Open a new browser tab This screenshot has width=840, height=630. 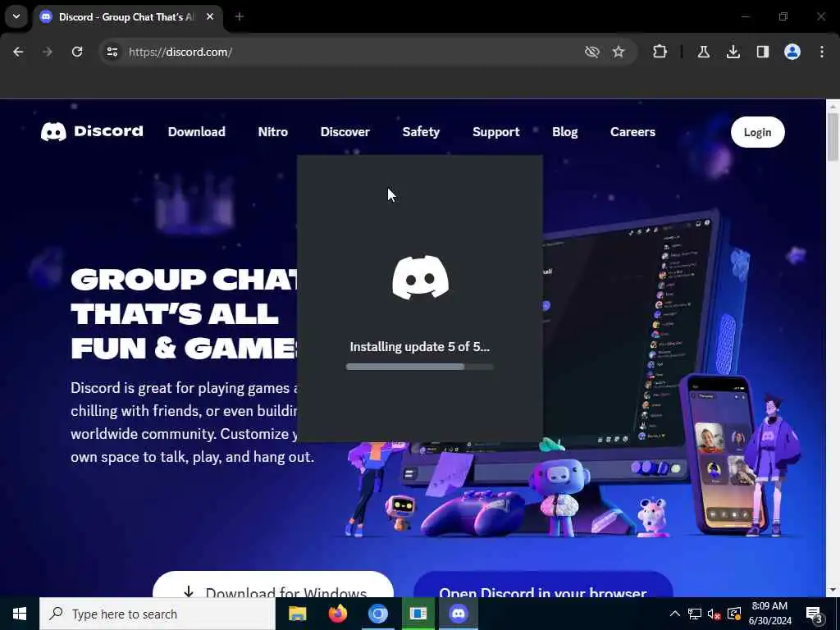tap(240, 16)
